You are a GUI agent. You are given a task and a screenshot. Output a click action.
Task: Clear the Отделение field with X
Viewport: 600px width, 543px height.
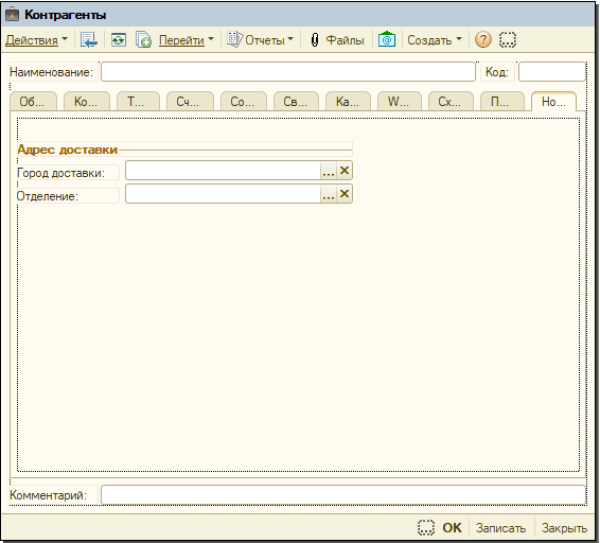click(345, 195)
